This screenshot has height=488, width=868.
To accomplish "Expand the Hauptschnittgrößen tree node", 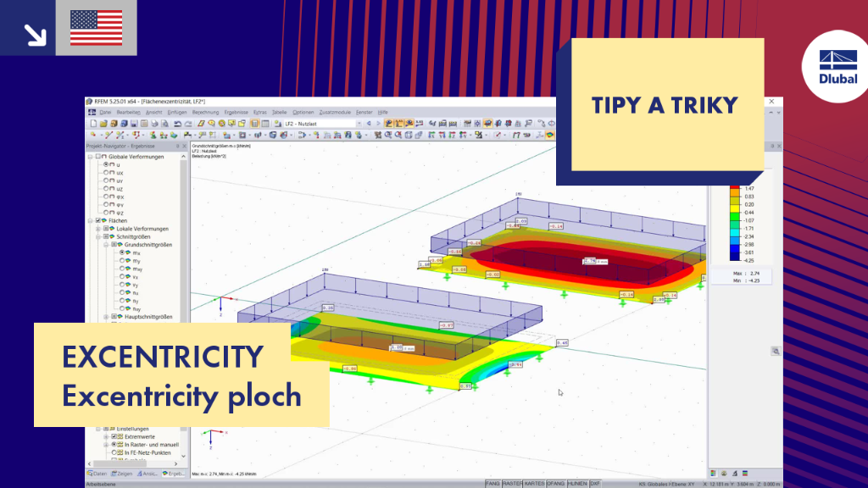I will pyautogui.click(x=106, y=317).
